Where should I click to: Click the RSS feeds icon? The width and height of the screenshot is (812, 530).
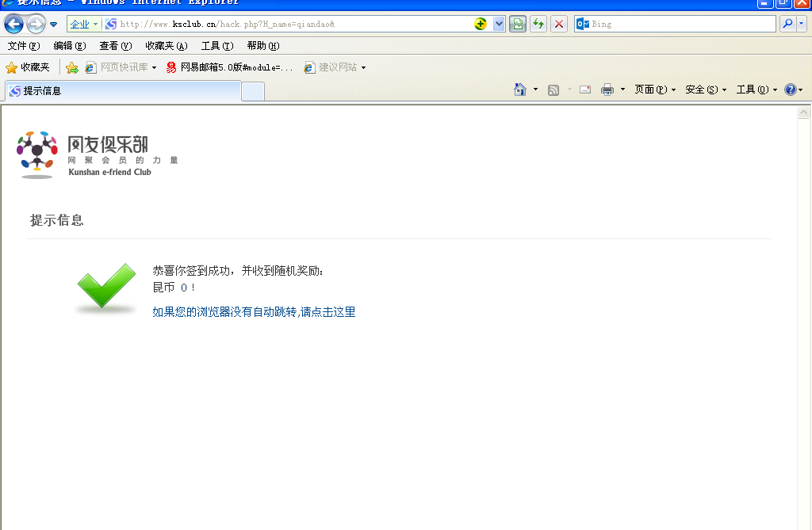coord(553,90)
